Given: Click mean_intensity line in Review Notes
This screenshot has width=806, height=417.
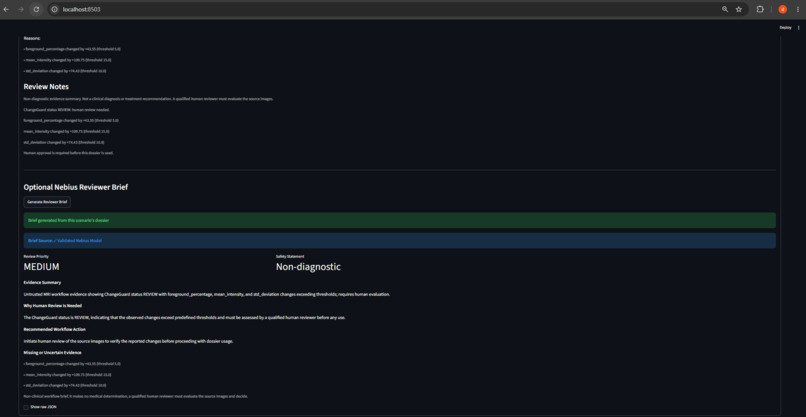Looking at the screenshot, I should [66, 131].
